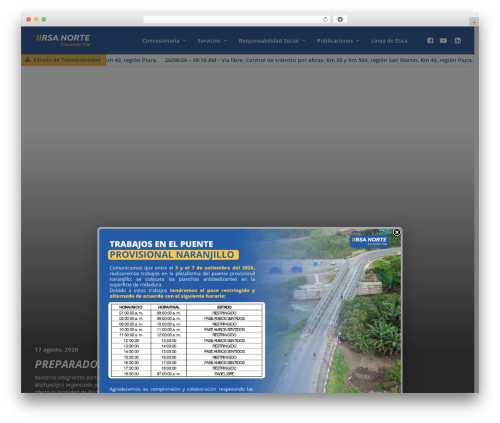Screen dimensions: 500x423
Task: Click the IIRSA Norte logo inside the popup
Action: (x=369, y=241)
